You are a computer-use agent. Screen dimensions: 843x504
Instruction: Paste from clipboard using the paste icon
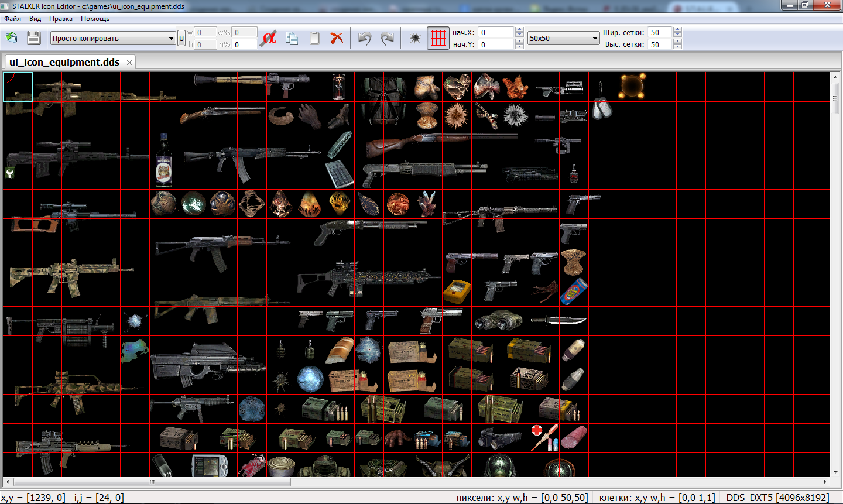tap(314, 38)
